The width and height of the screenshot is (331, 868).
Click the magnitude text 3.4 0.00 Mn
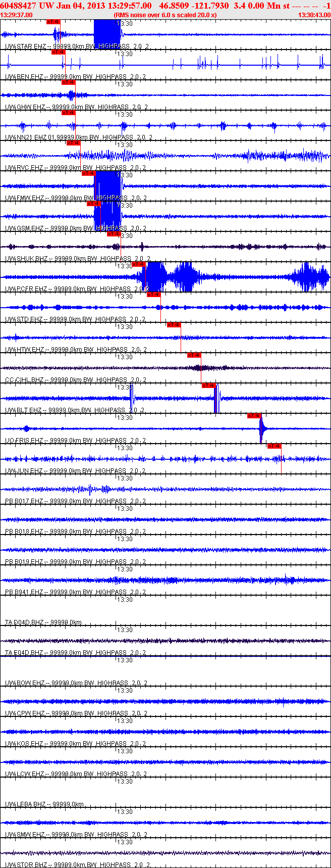[x=257, y=6]
